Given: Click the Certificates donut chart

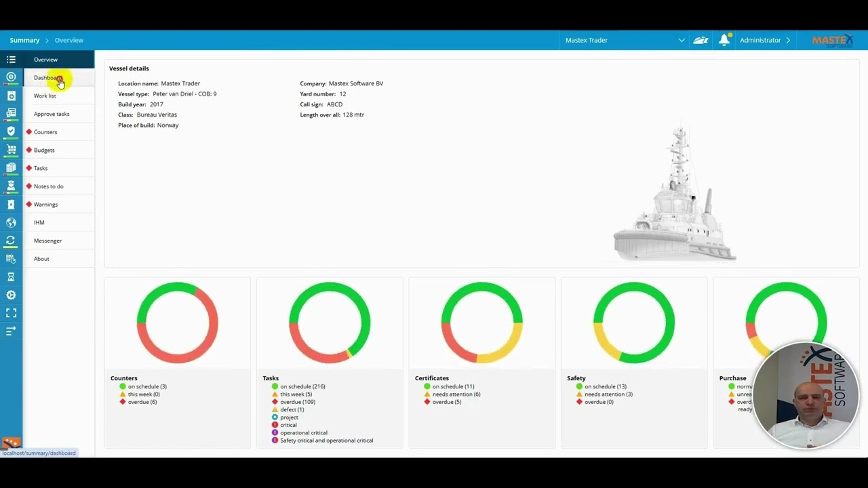Looking at the screenshot, I should click(x=482, y=323).
